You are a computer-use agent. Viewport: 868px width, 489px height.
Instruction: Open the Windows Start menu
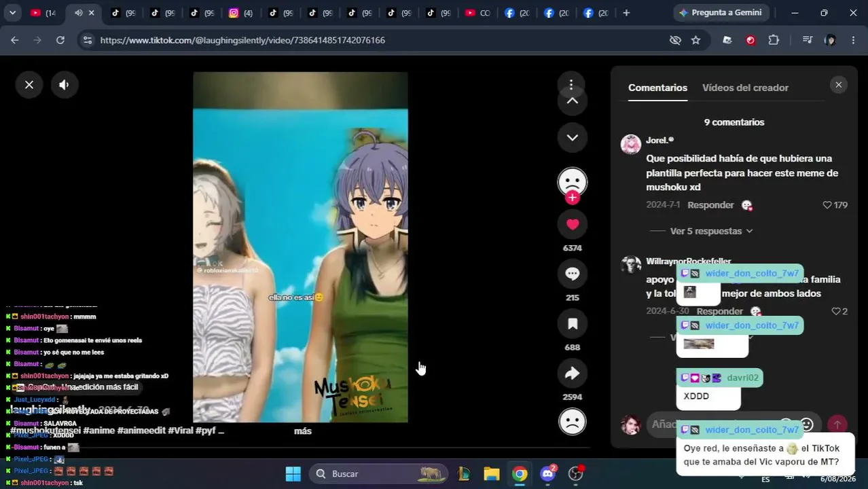click(293, 474)
